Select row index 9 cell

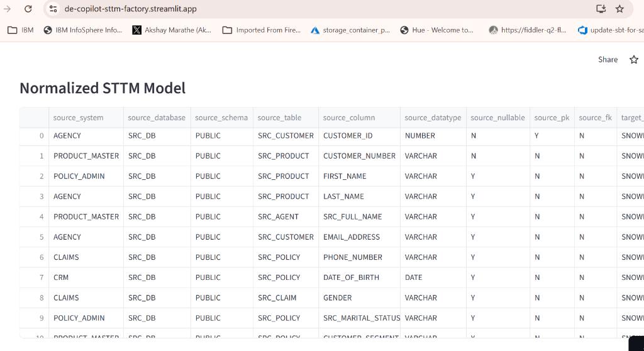[x=34, y=318]
